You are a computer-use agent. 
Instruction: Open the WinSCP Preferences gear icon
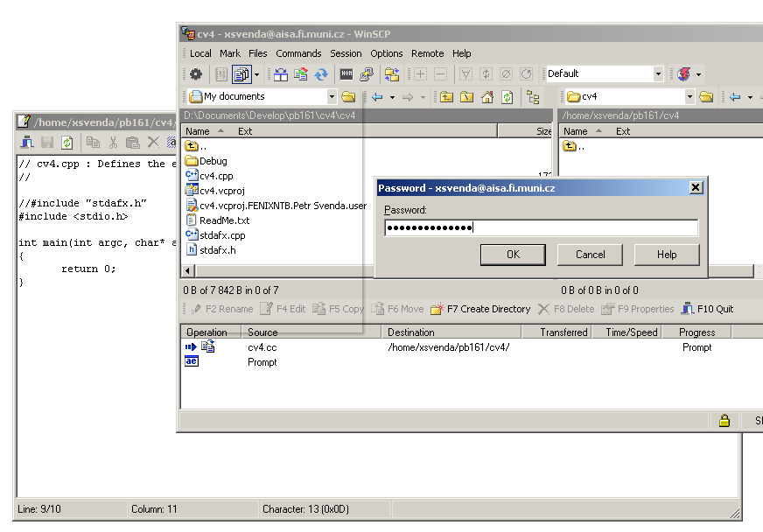point(196,74)
